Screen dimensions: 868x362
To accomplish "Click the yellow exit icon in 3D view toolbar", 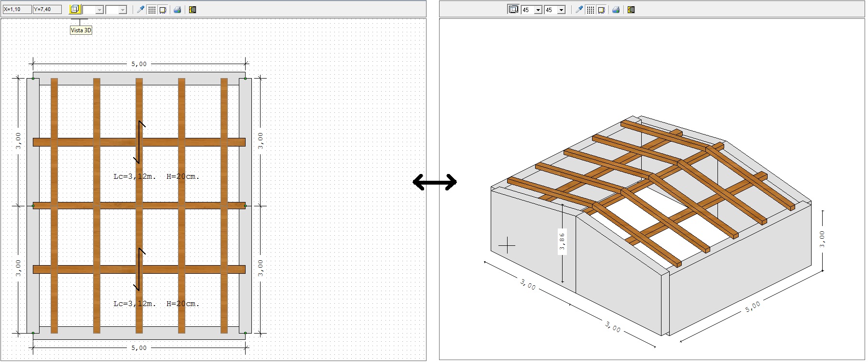I will tap(631, 10).
